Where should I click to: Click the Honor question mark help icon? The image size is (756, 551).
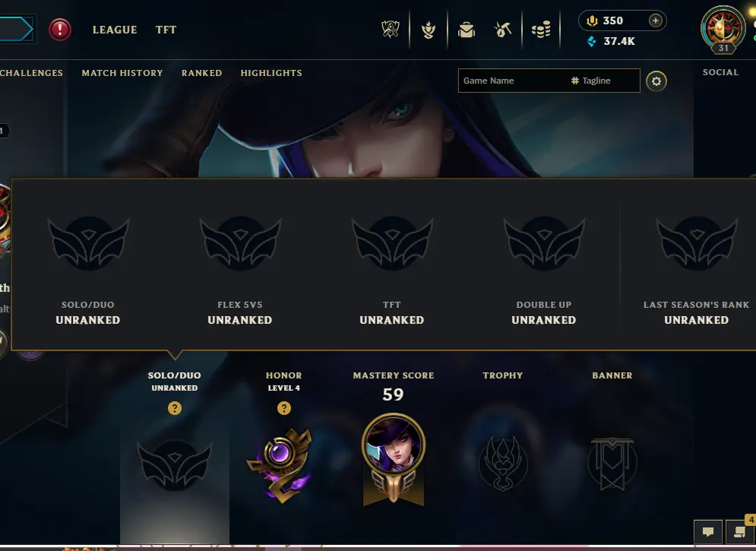tap(284, 408)
